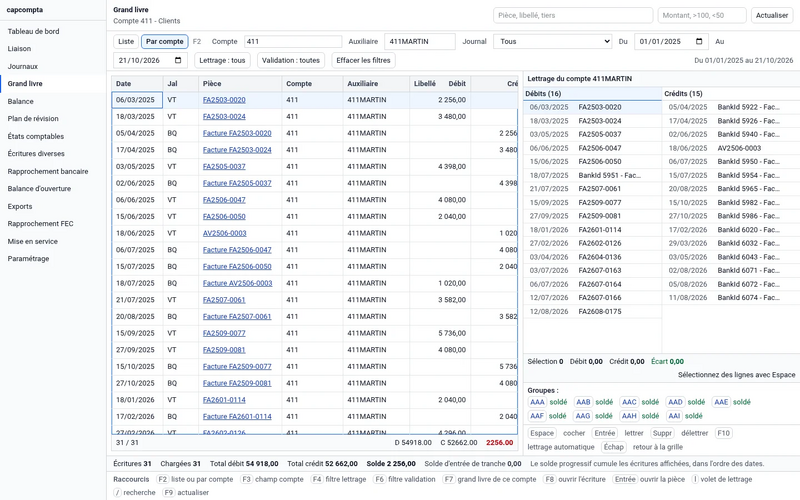Image resolution: width=800 pixels, height=500 pixels.
Task: Select credit AV2506-0003 dated 18/06/2025
Action: (x=731, y=148)
